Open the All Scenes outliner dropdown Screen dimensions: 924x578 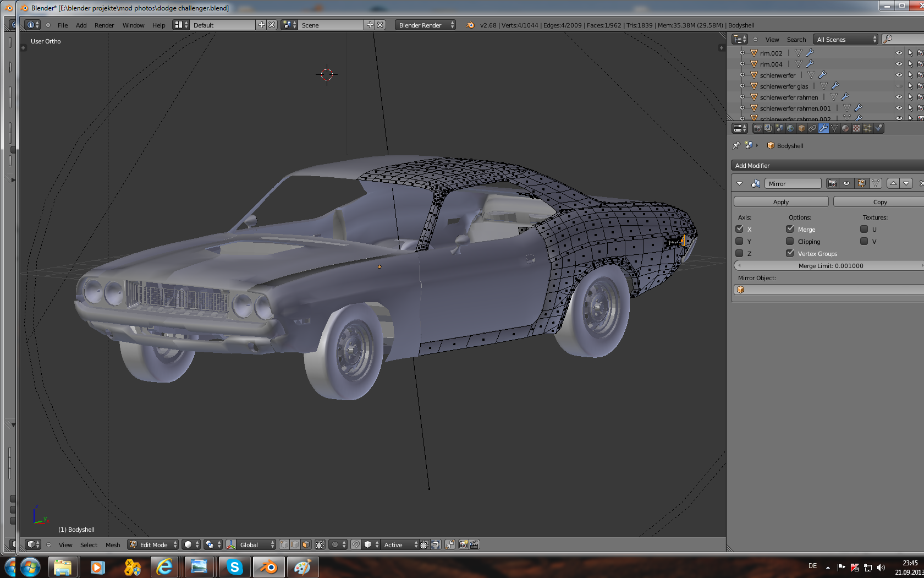846,39
